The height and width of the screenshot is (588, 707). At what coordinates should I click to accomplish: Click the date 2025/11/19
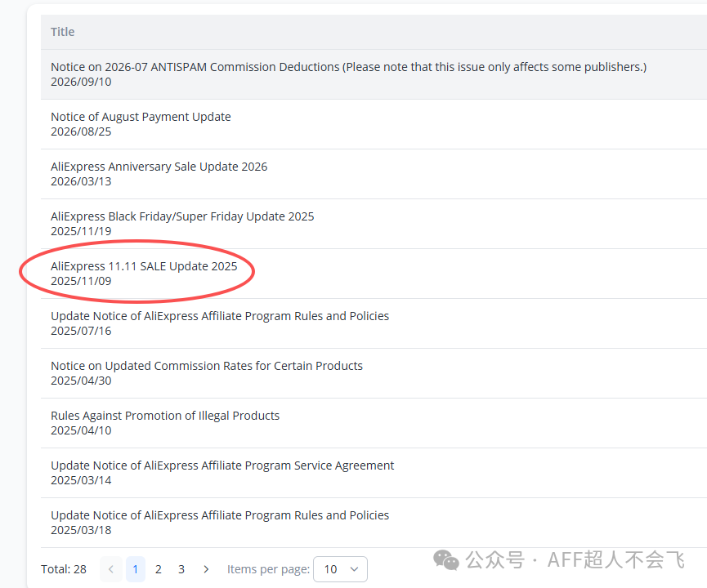[81, 231]
